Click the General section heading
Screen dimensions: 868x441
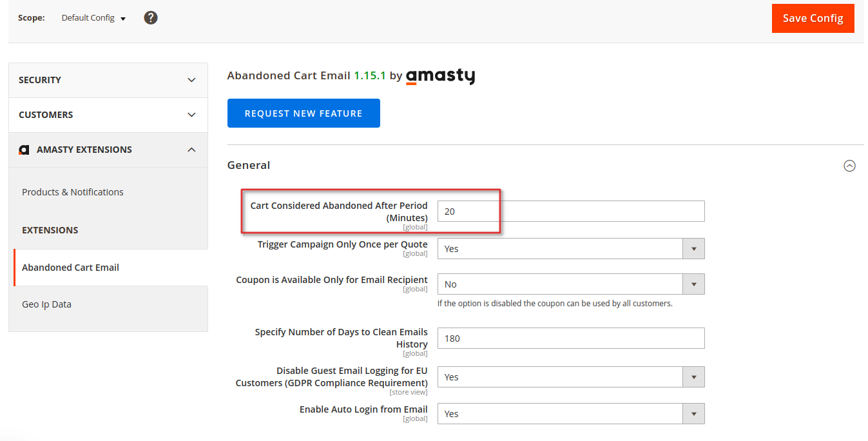click(x=249, y=165)
